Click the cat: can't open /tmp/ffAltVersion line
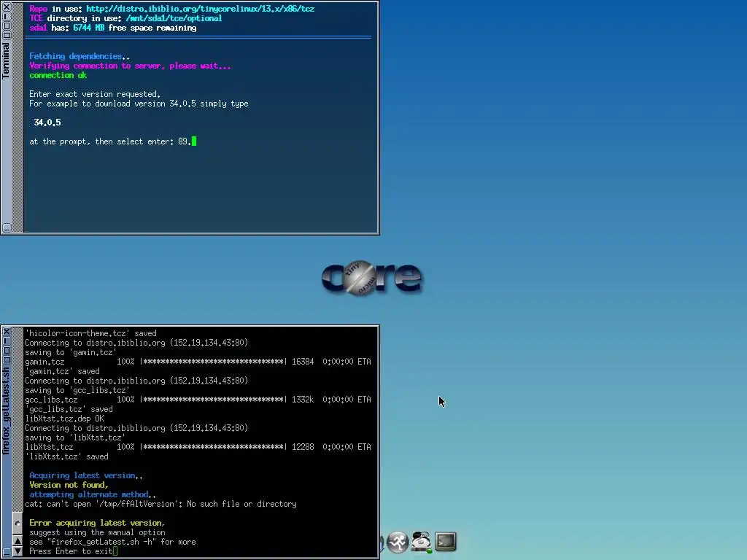747x560 pixels. [x=160, y=504]
